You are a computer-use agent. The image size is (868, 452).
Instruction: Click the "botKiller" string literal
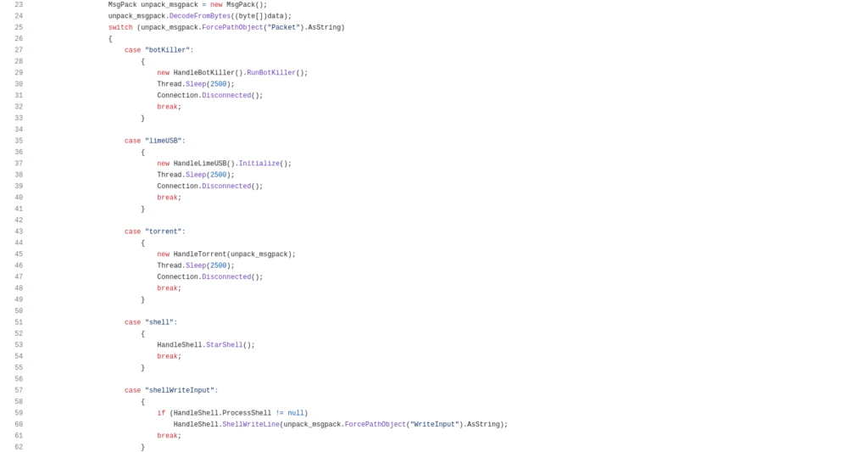click(x=167, y=50)
